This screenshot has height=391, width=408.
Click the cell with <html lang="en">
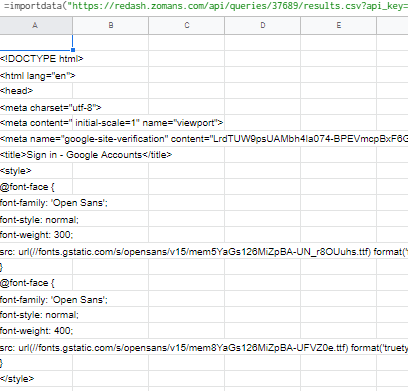pos(36,75)
